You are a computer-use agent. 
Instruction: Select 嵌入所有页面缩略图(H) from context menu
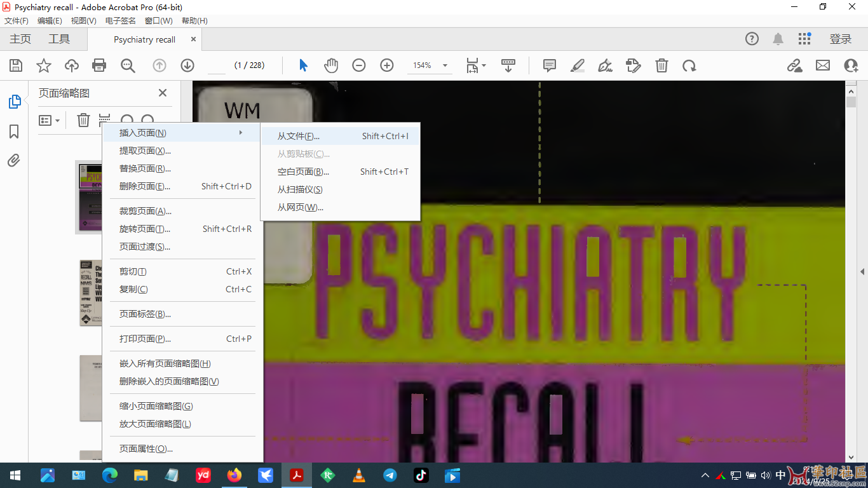pyautogui.click(x=182, y=363)
